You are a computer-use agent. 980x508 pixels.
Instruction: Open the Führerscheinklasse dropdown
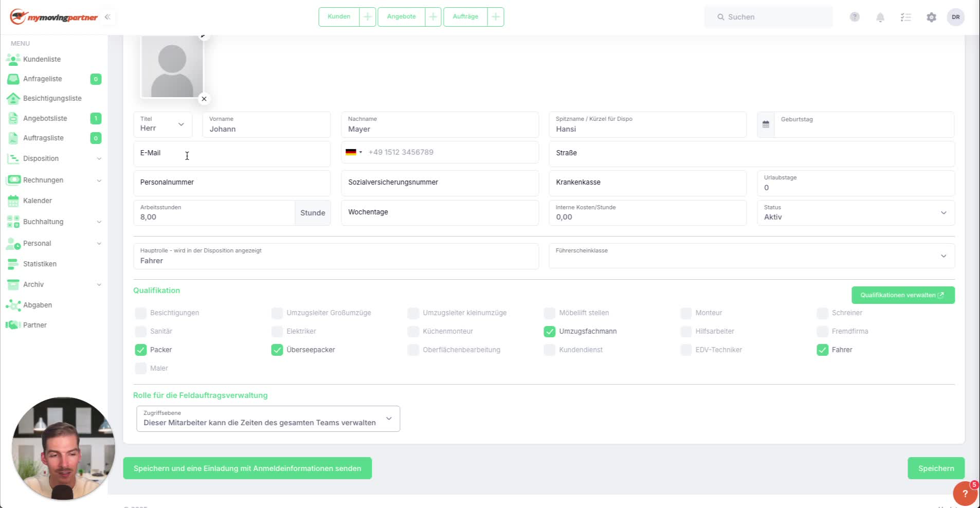pyautogui.click(x=752, y=256)
